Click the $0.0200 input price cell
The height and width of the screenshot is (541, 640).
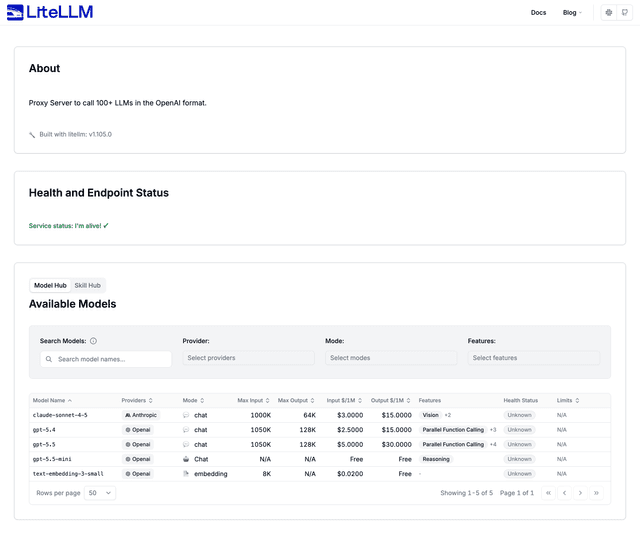[350, 474]
